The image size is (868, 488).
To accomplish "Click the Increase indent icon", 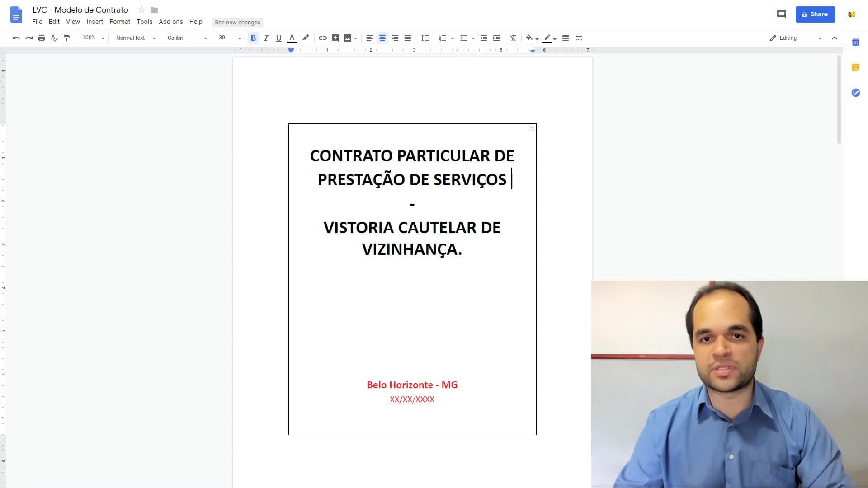I will click(x=496, y=38).
